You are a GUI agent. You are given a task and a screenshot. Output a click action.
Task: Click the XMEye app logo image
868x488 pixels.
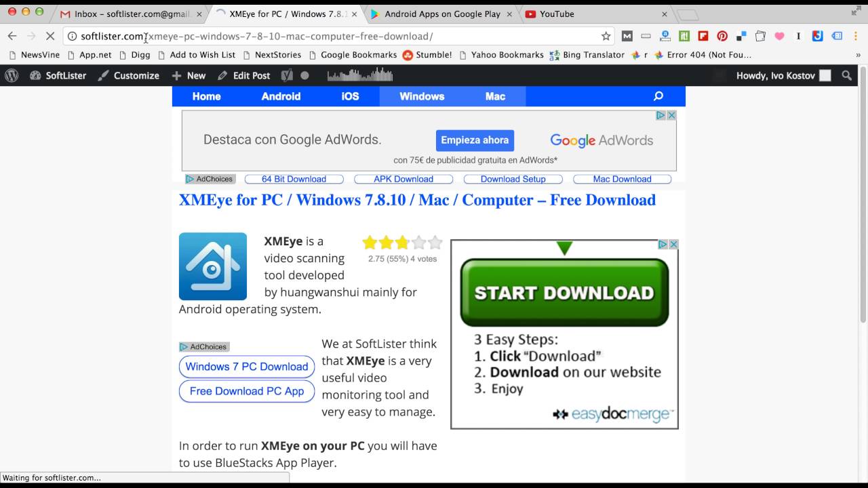tap(213, 266)
